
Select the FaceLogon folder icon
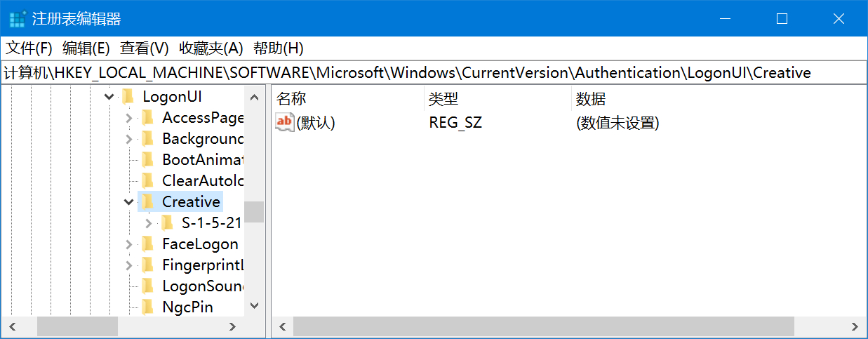[147, 244]
